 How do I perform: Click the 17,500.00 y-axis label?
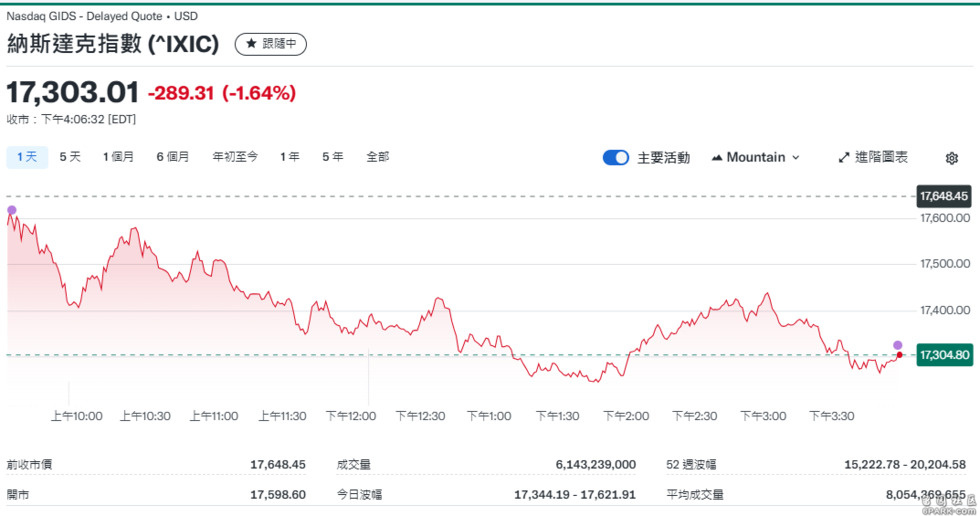coord(945,264)
